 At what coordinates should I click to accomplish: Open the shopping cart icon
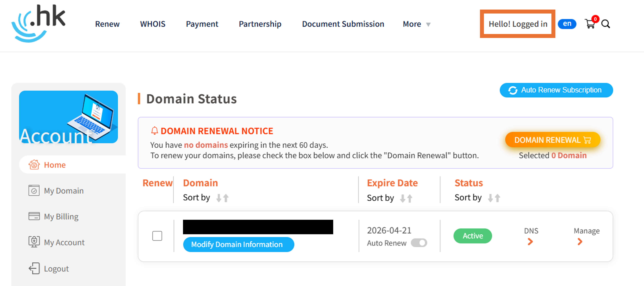coord(590,24)
